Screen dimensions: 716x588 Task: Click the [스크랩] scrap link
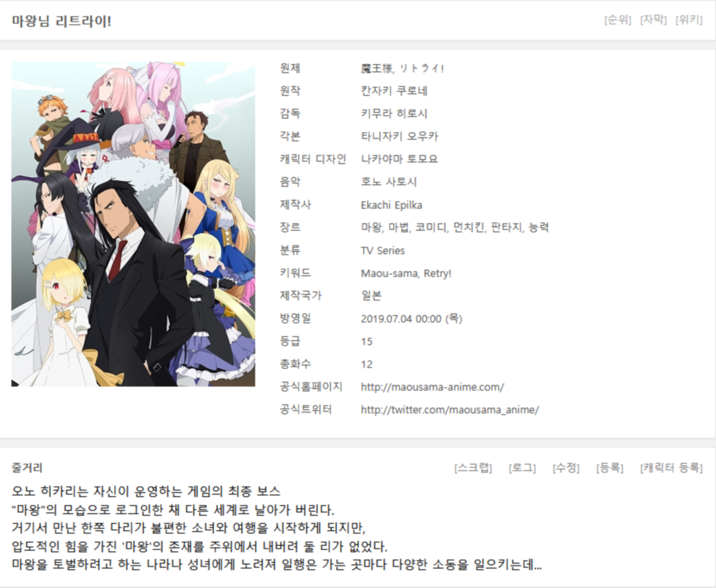(473, 468)
